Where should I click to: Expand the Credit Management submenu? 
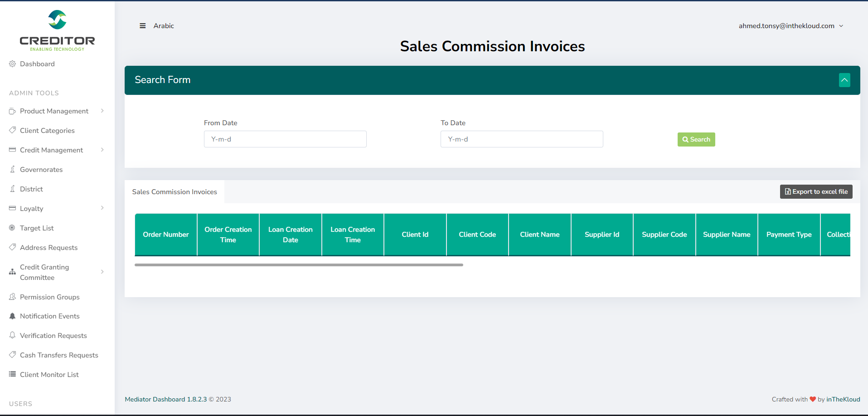pyautogui.click(x=102, y=150)
